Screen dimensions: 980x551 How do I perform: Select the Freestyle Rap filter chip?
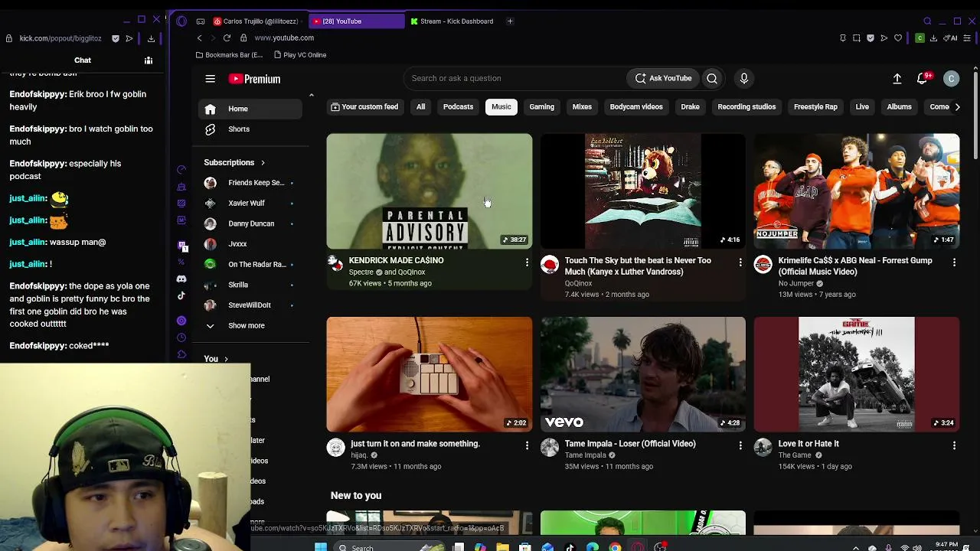pyautogui.click(x=815, y=107)
